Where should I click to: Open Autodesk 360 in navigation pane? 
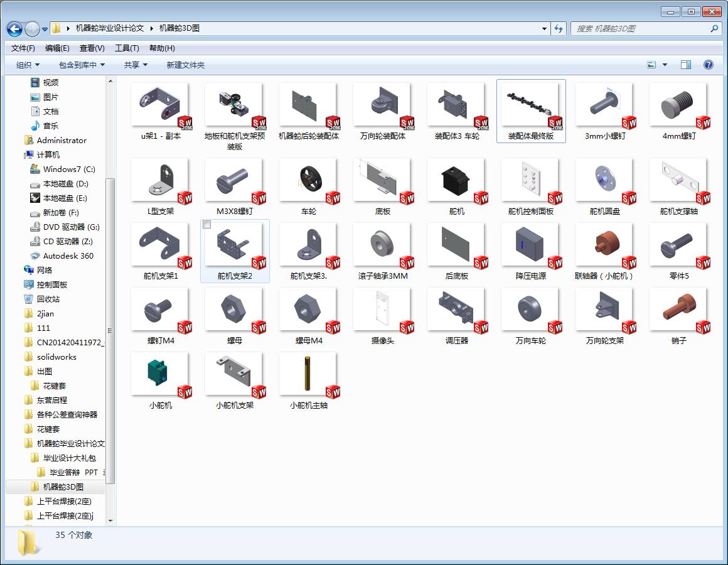tap(62, 256)
